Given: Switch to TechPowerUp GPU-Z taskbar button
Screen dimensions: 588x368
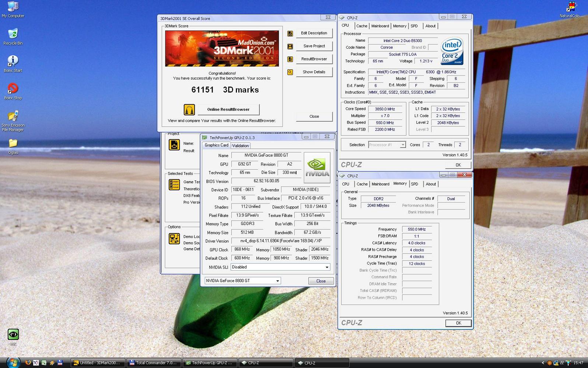Looking at the screenshot, I should click(210, 363).
